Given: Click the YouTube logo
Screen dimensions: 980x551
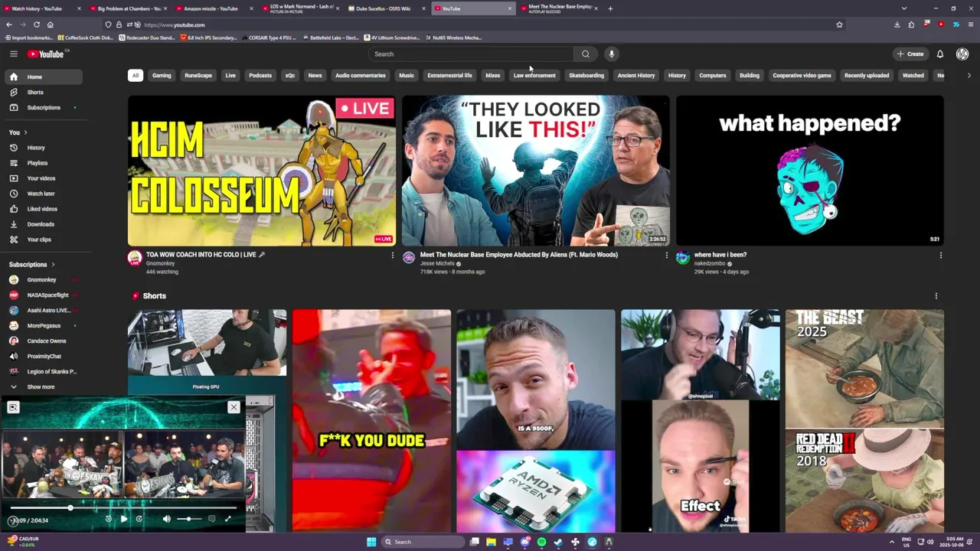Looking at the screenshot, I should click(x=46, y=54).
